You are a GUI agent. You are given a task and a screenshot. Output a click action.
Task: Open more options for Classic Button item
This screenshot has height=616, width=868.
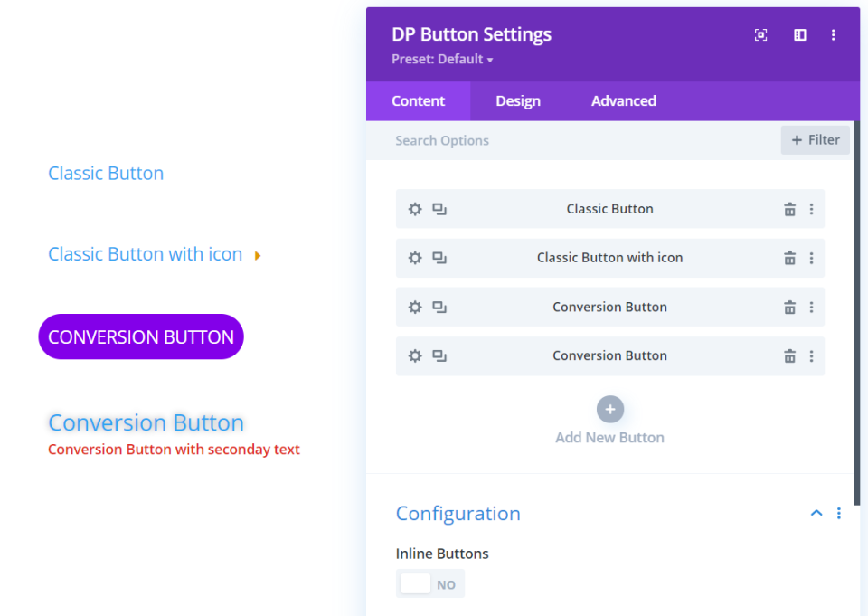pyautogui.click(x=811, y=209)
